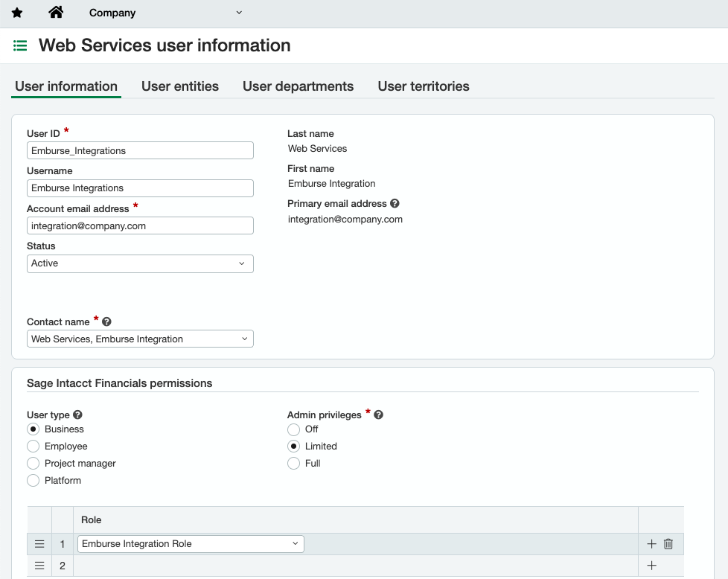Image resolution: width=728 pixels, height=579 pixels.
Task: Open the Emburse Integration Role dropdown
Action: pyautogui.click(x=191, y=544)
